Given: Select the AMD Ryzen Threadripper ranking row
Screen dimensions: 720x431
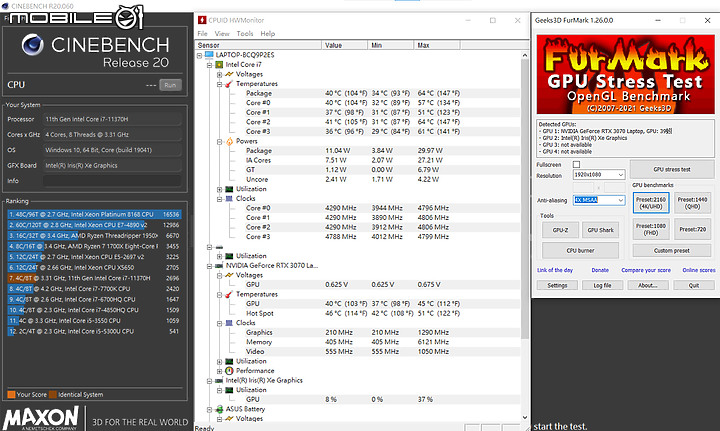Looking at the screenshot, I should coord(94,235).
